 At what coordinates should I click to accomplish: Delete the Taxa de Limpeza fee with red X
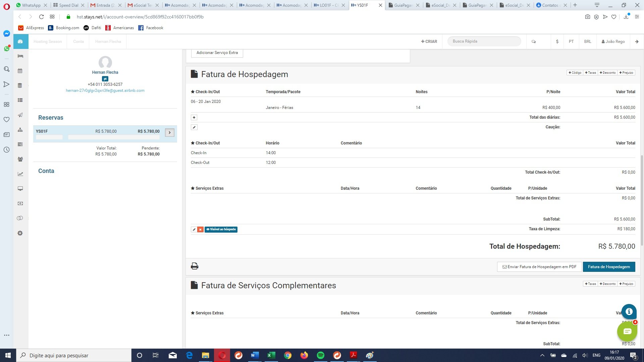(200, 229)
